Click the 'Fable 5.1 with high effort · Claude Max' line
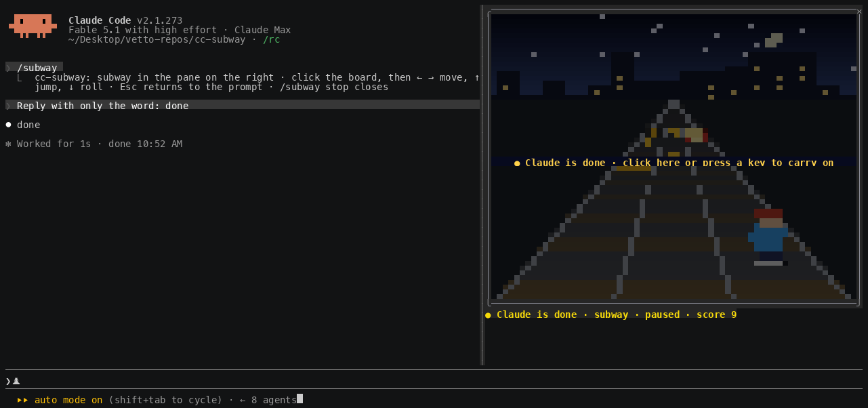This screenshot has height=408, width=868. click(180, 30)
